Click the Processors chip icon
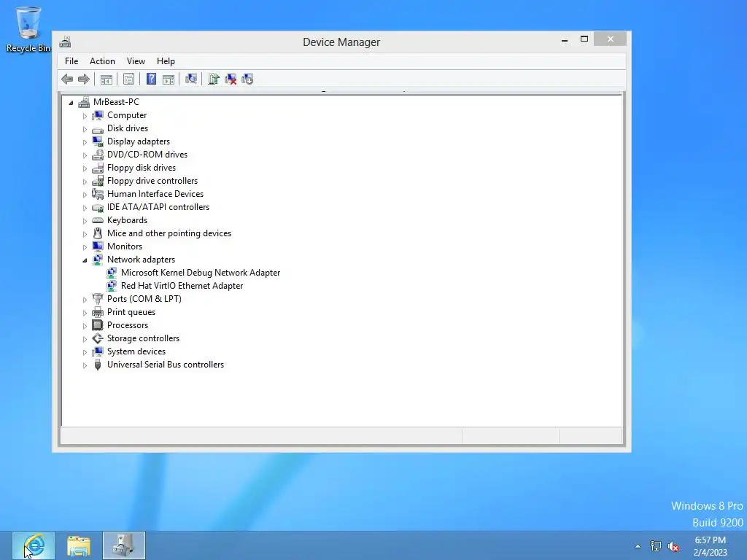 pyautogui.click(x=98, y=325)
